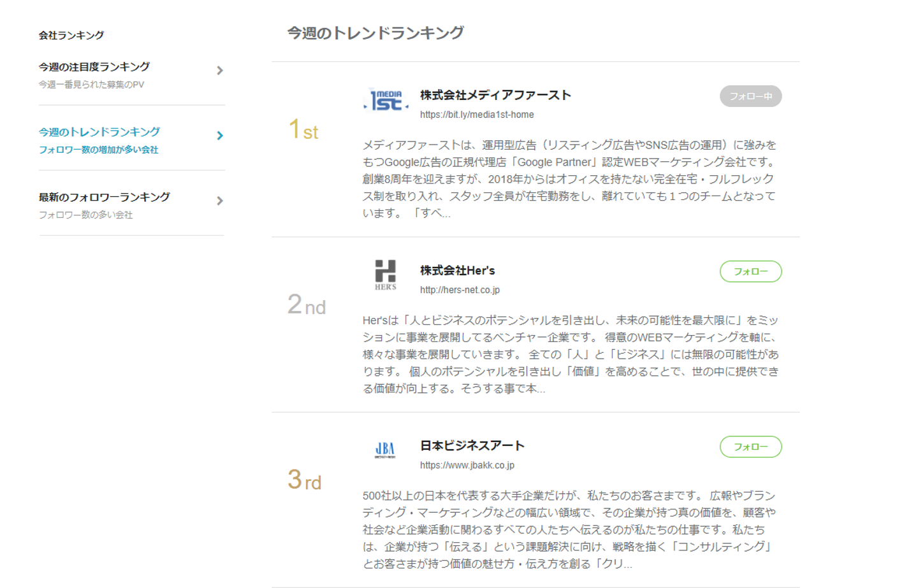Click the Her's company logo
The image size is (918, 588).
(385, 275)
